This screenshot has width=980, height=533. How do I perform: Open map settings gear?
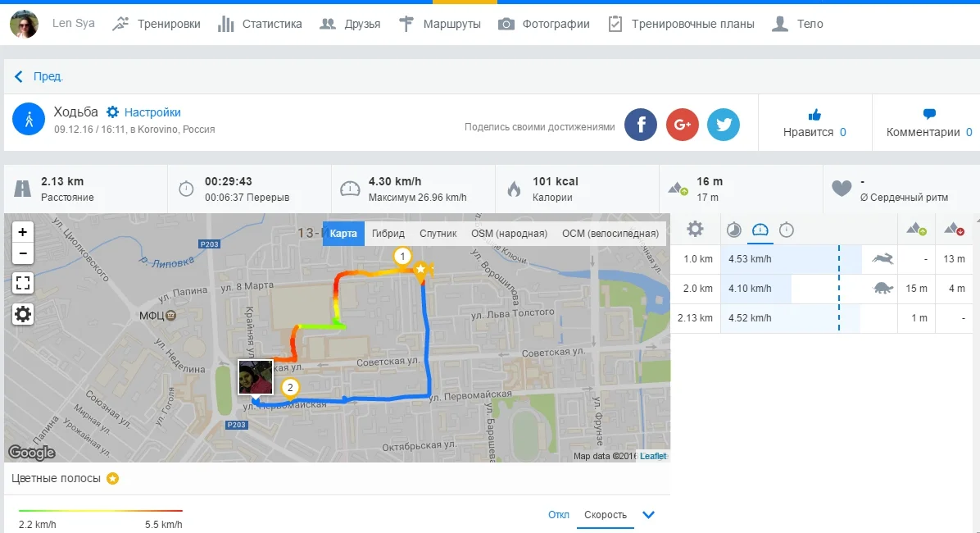pyautogui.click(x=22, y=314)
